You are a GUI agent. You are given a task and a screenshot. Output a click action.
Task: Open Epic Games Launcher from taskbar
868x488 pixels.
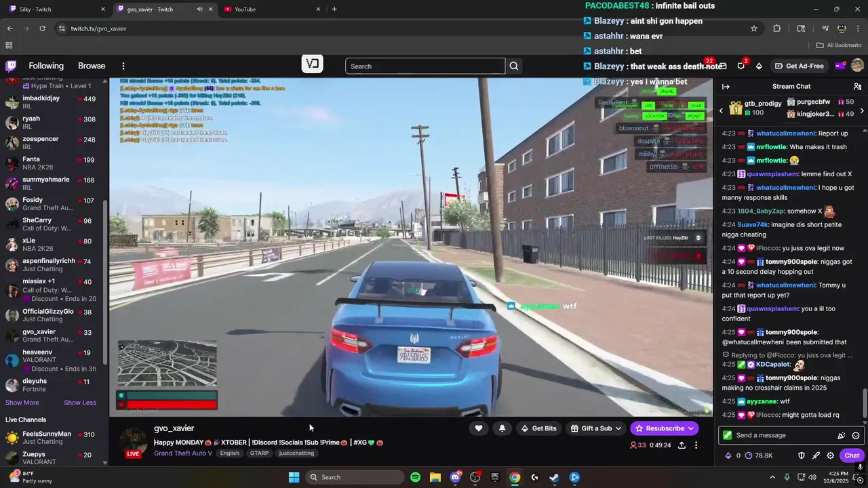coord(495,477)
